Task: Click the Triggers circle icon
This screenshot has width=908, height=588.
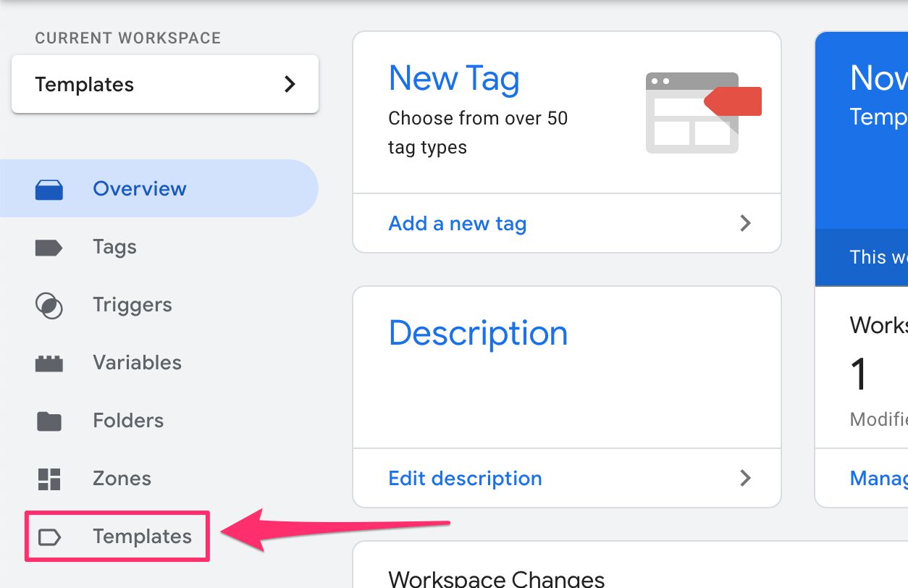Action: 49,305
